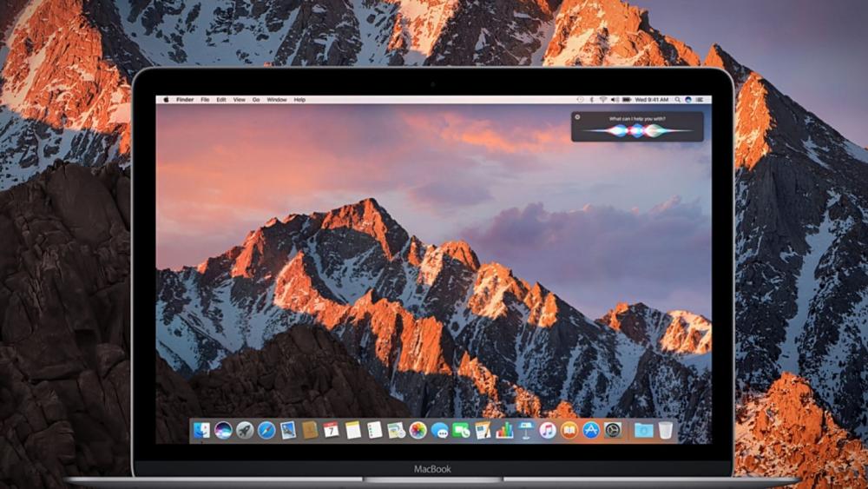Open the File menu
Viewport: 868px width, 489px height.
tap(205, 100)
